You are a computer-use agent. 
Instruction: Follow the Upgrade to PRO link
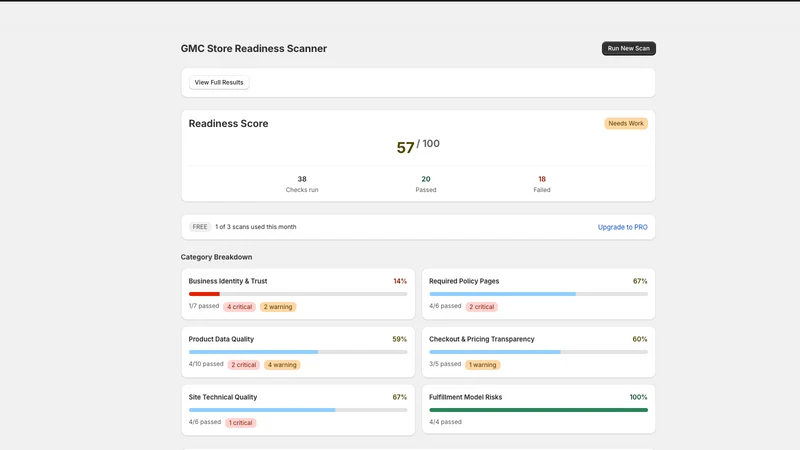[622, 227]
